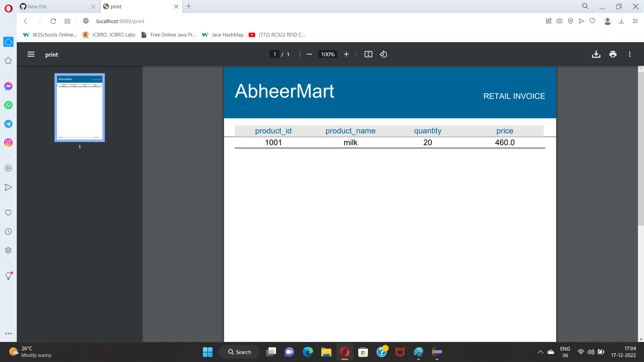The width and height of the screenshot is (644, 362).
Task: Take a snapshot with the camera icon
Action: pos(559,21)
